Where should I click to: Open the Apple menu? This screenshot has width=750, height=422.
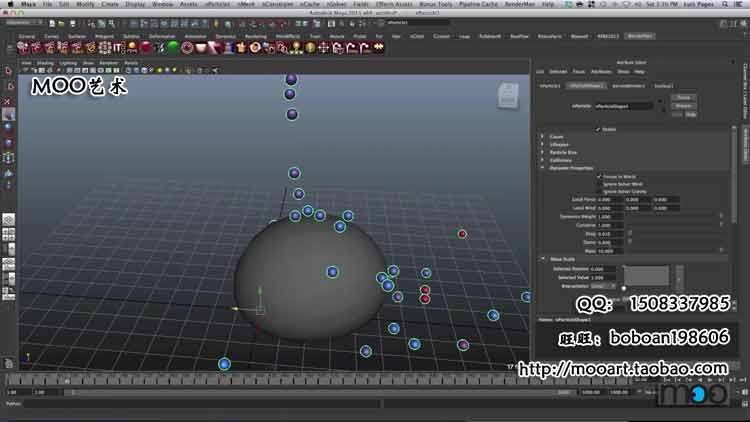tap(10, 4)
